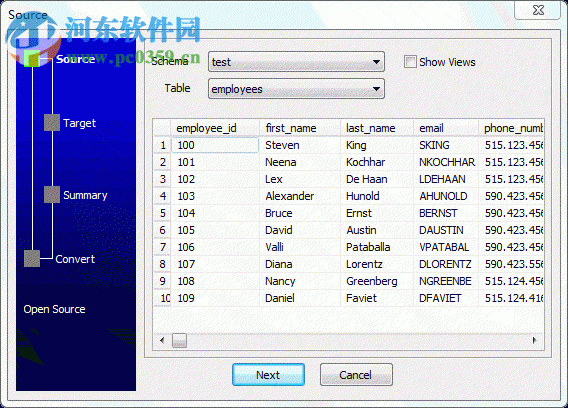
Task: Click right arrow of horizontal scrollbar
Action: point(535,340)
